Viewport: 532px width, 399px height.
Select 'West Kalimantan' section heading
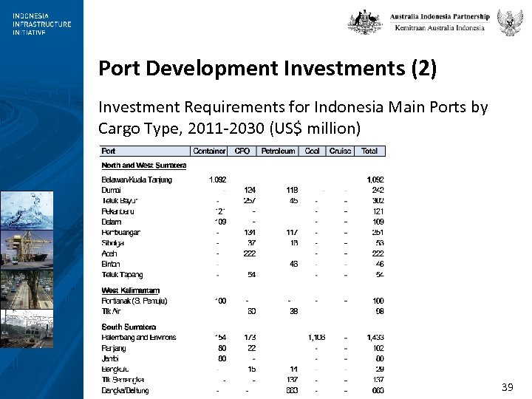click(x=131, y=290)
